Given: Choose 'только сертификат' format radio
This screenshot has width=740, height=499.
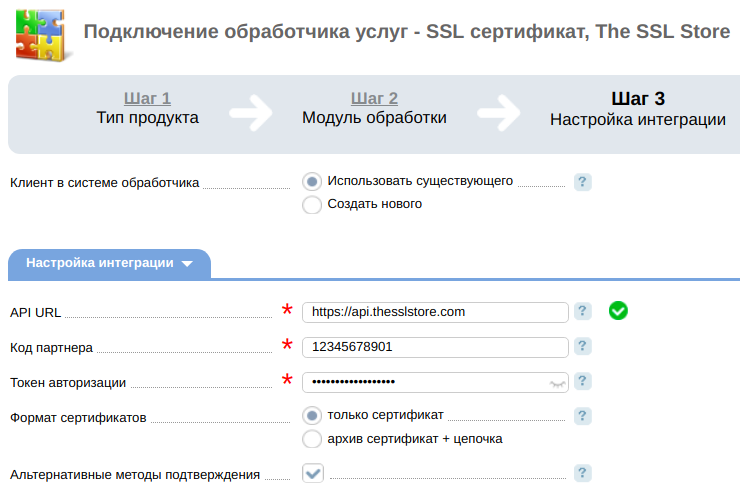Looking at the screenshot, I should point(312,415).
